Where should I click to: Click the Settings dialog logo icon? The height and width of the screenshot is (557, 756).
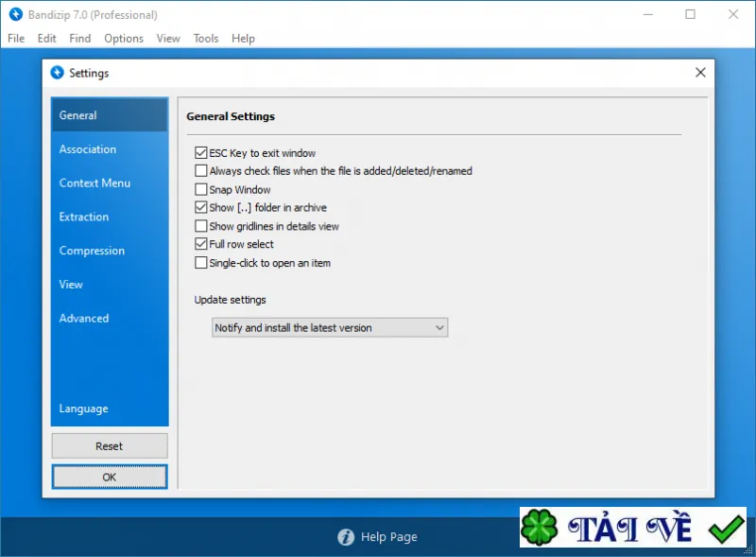pyautogui.click(x=57, y=73)
